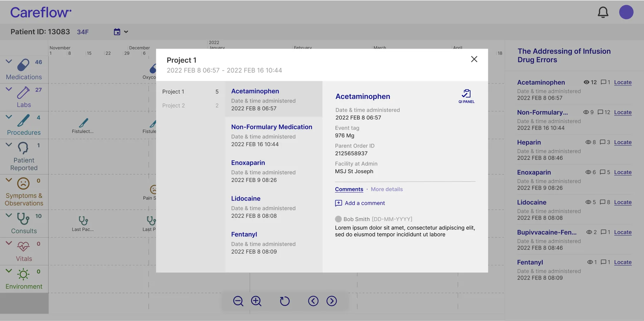Toggle the eye icon for Lidocaine in sidebar
Image resolution: width=644 pixels, height=321 pixels.
coord(588,202)
